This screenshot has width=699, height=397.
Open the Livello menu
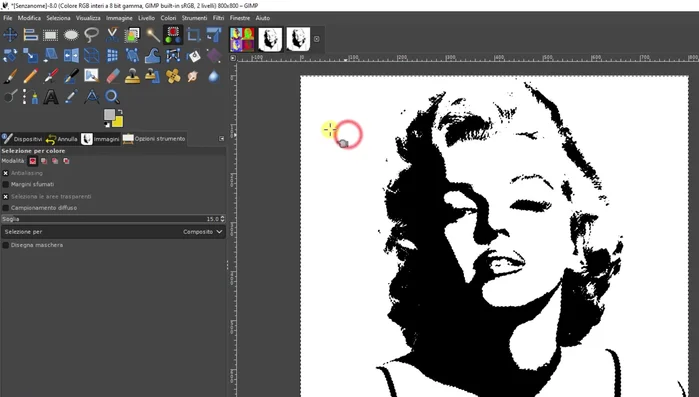146,18
